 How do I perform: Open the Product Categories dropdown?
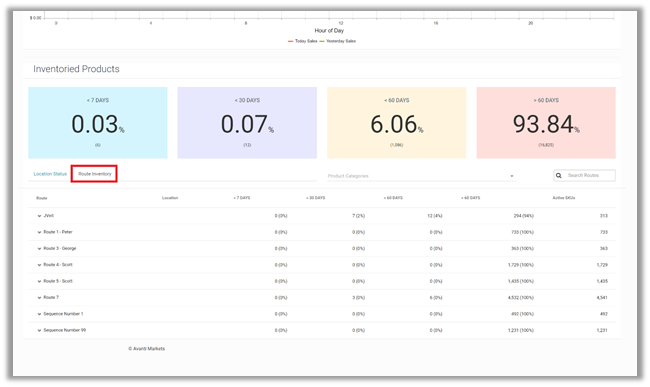pyautogui.click(x=421, y=176)
